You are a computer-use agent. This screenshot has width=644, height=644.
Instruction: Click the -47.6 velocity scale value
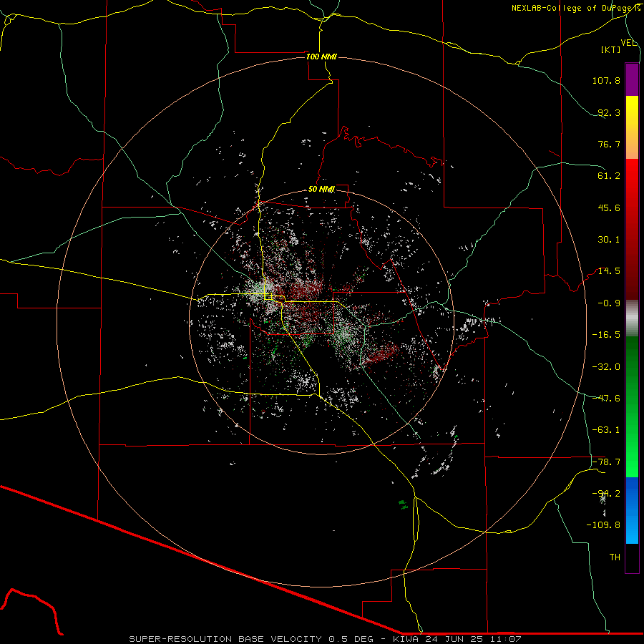click(606, 399)
